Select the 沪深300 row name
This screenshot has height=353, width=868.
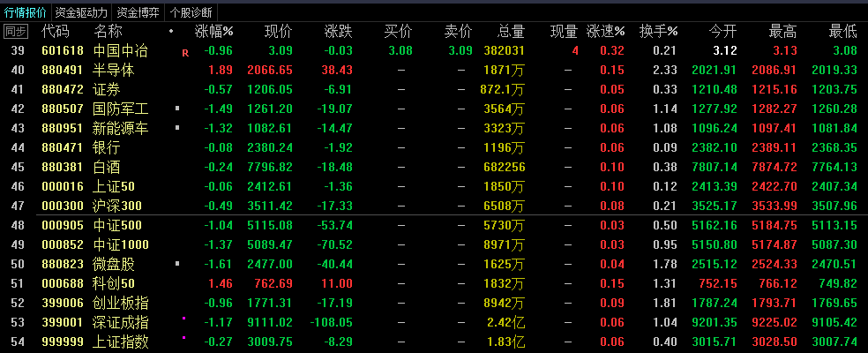click(x=117, y=207)
